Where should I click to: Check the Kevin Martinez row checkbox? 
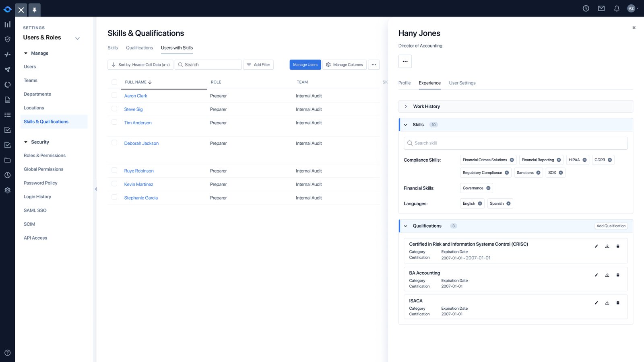pyautogui.click(x=114, y=184)
